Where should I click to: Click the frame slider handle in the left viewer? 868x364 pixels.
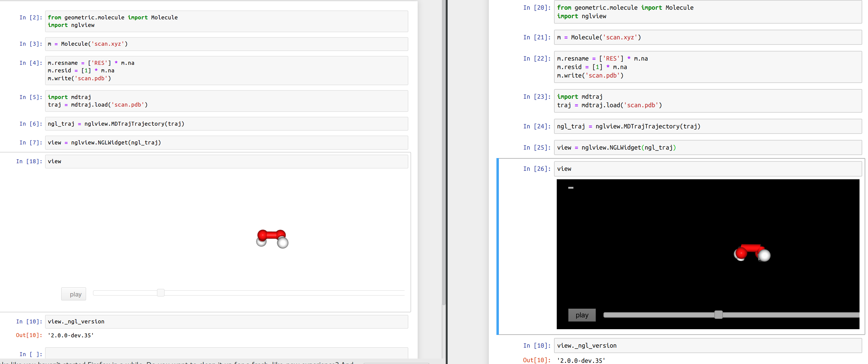(x=160, y=293)
